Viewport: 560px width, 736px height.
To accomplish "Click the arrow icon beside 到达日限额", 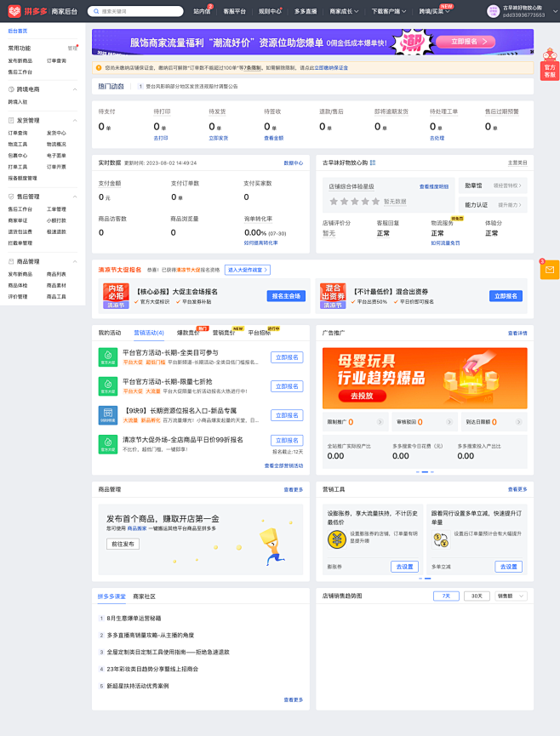I will 518,422.
